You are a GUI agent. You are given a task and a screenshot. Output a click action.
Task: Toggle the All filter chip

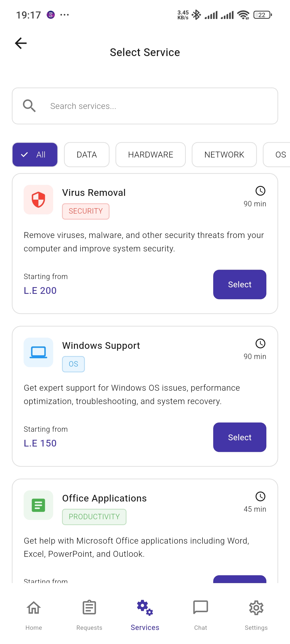[x=35, y=155]
